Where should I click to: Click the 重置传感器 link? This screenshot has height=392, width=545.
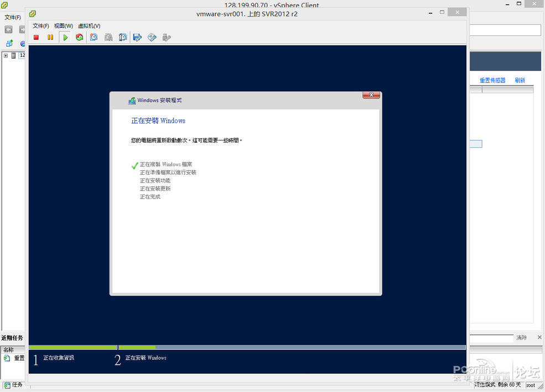pos(492,80)
